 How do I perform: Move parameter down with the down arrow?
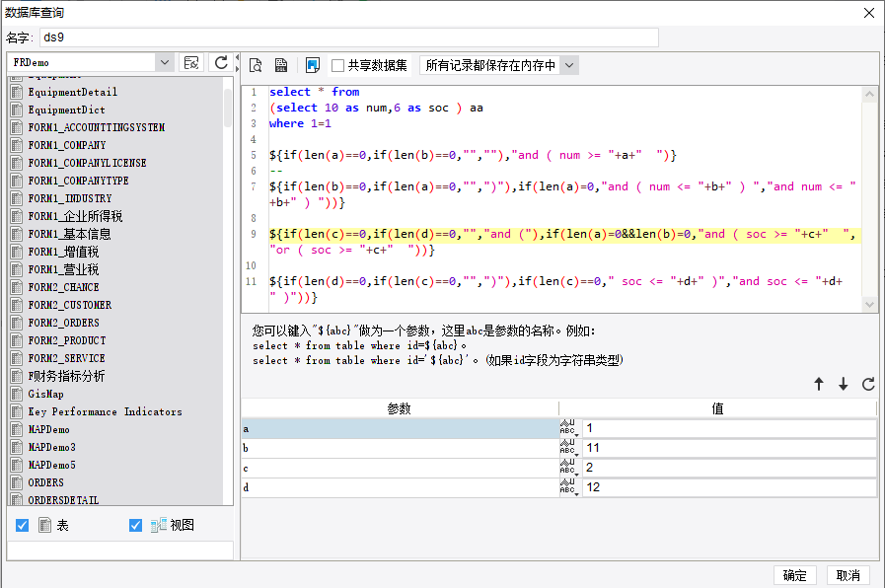[843, 385]
